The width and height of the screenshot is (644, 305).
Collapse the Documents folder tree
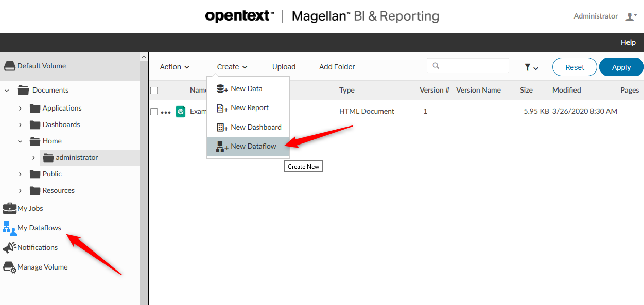pyautogui.click(x=7, y=91)
